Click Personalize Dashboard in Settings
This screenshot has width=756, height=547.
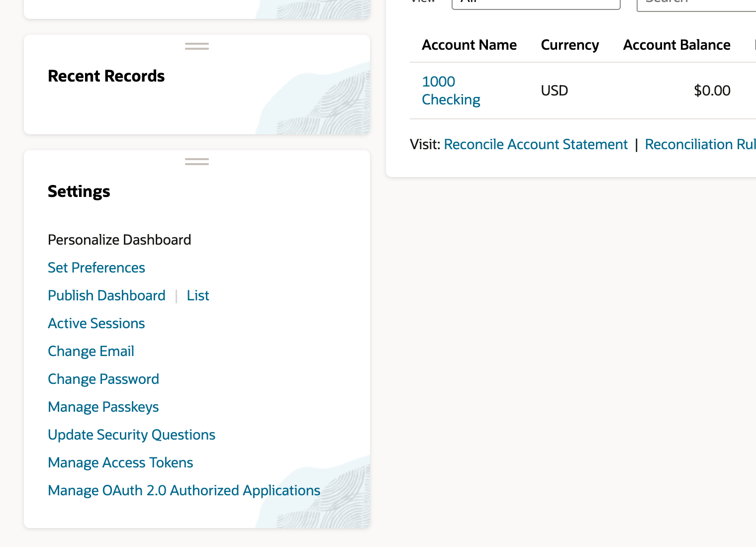[x=119, y=240]
